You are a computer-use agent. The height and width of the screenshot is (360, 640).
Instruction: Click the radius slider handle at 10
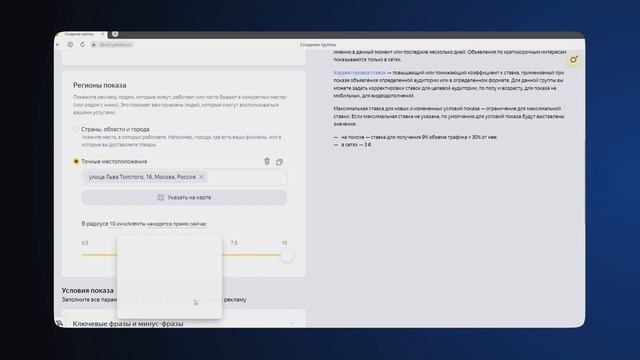tap(287, 255)
